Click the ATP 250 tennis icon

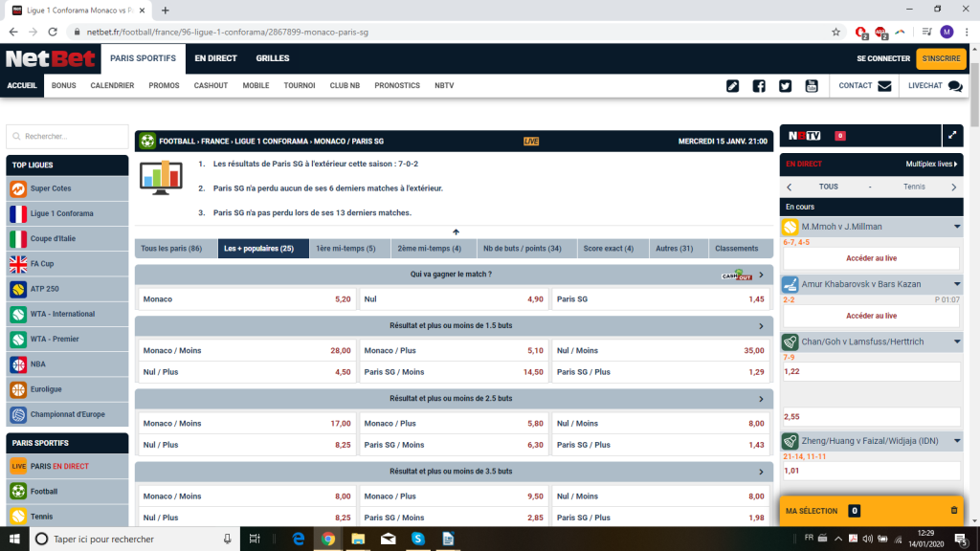(x=18, y=289)
